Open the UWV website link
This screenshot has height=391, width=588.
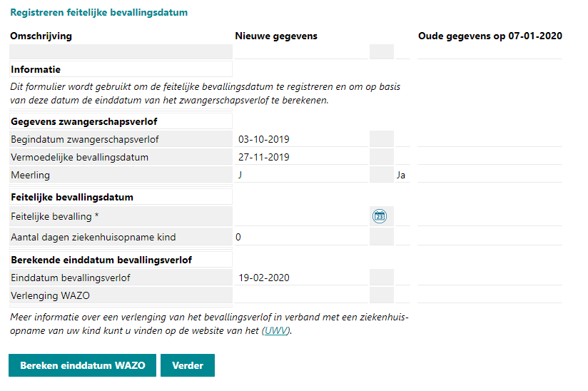[275, 330]
